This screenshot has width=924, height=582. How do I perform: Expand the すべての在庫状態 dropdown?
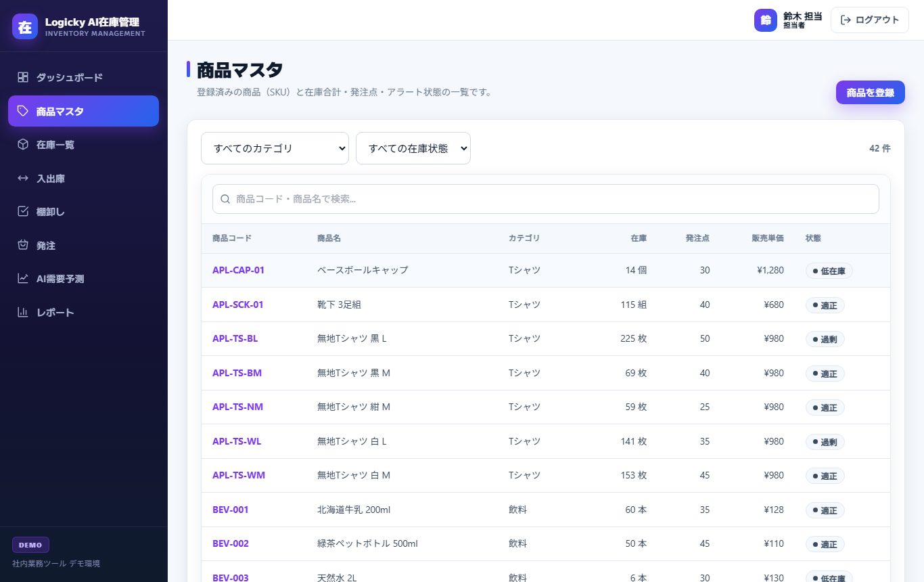pyautogui.click(x=413, y=148)
